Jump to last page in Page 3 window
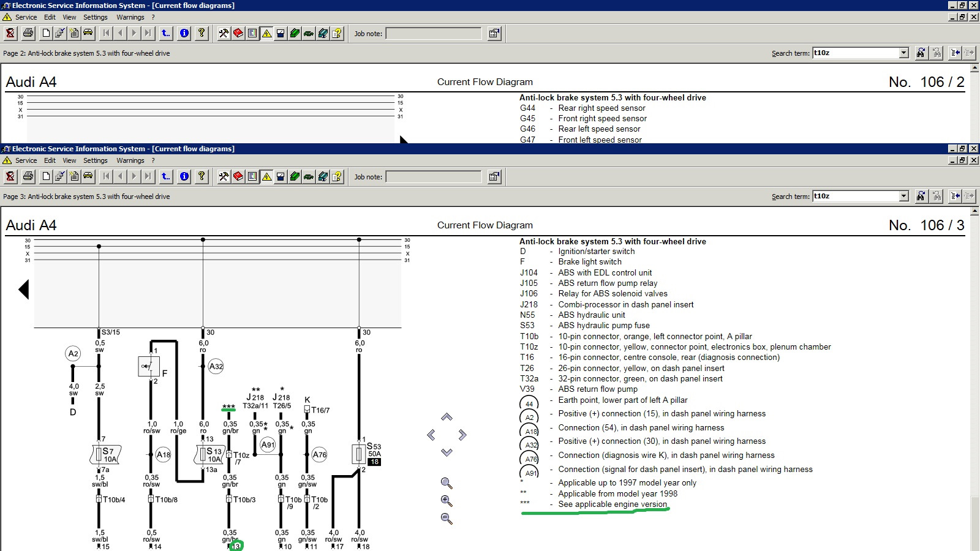The image size is (980, 551). tap(148, 177)
